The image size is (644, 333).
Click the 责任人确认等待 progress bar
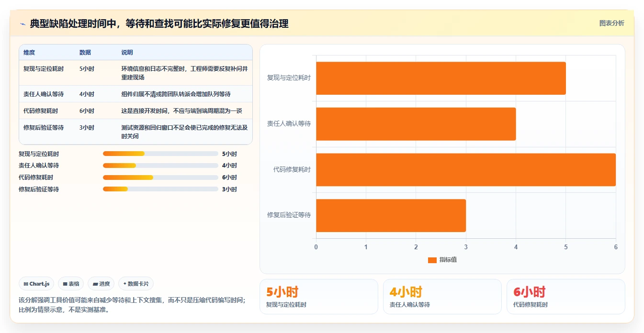pos(160,166)
